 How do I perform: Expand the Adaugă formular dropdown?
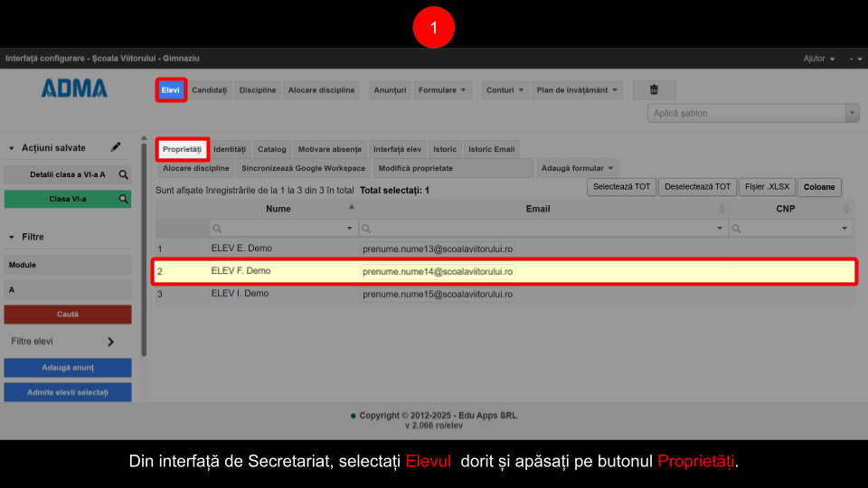click(x=578, y=168)
